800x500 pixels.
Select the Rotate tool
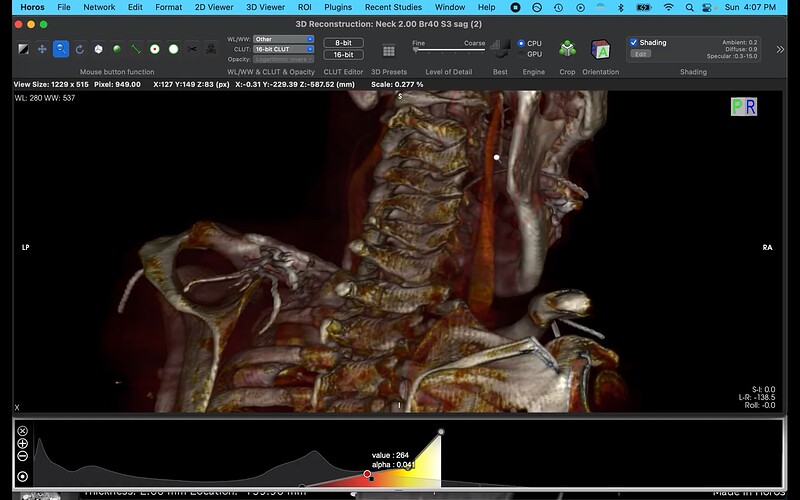click(x=79, y=48)
